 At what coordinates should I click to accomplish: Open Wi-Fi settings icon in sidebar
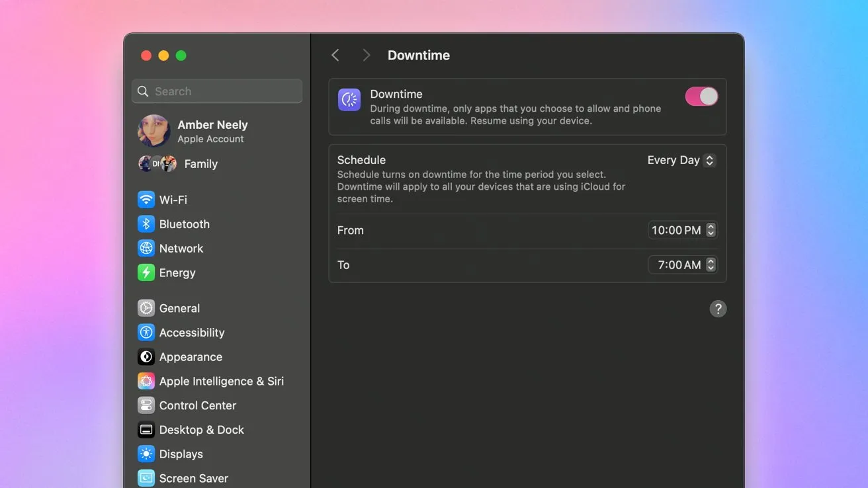(146, 200)
